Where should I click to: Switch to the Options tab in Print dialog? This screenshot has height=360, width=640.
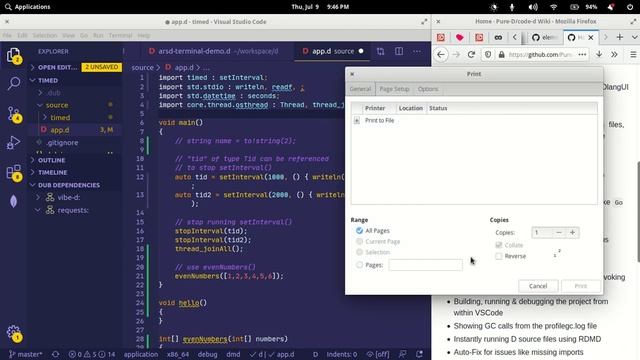tap(428, 89)
